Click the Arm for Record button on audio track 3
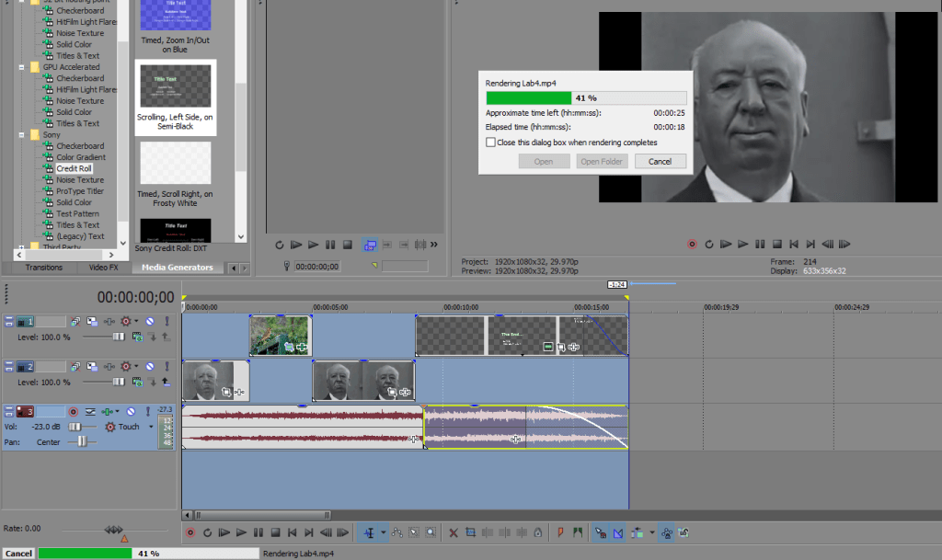 click(x=73, y=411)
